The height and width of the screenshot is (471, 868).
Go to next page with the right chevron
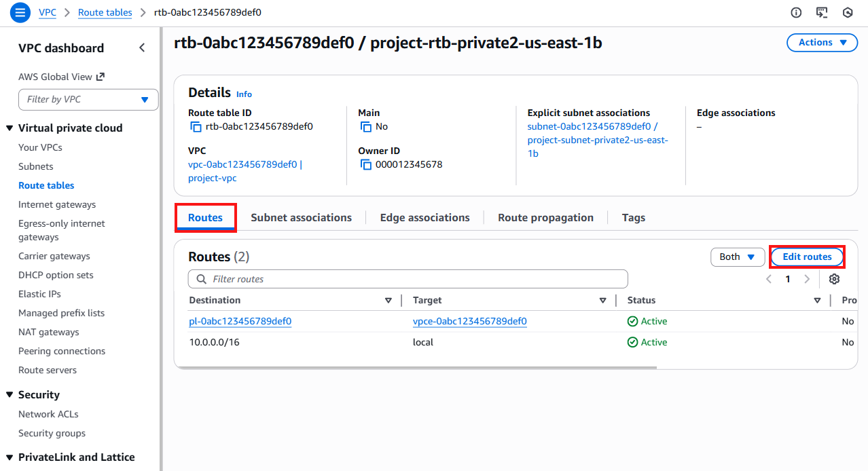pos(807,279)
